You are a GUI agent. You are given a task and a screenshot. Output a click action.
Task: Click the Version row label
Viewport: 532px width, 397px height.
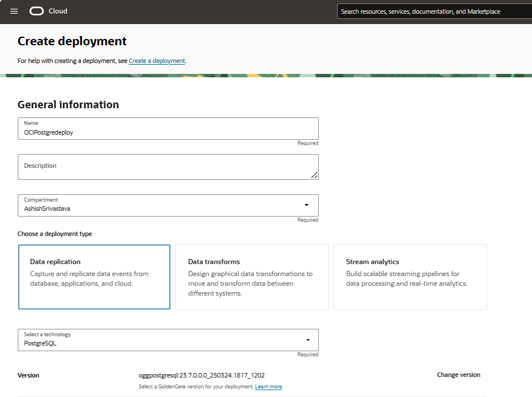[x=28, y=375]
